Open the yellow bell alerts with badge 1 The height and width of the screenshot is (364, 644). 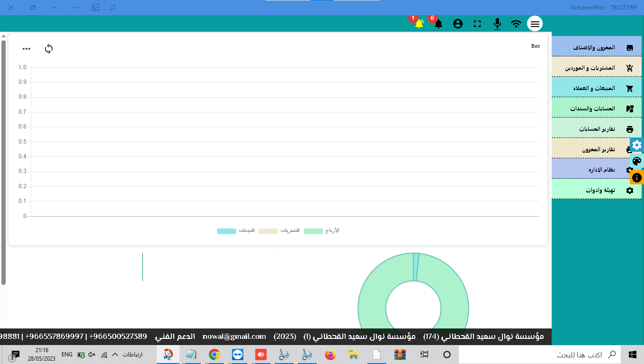click(419, 24)
